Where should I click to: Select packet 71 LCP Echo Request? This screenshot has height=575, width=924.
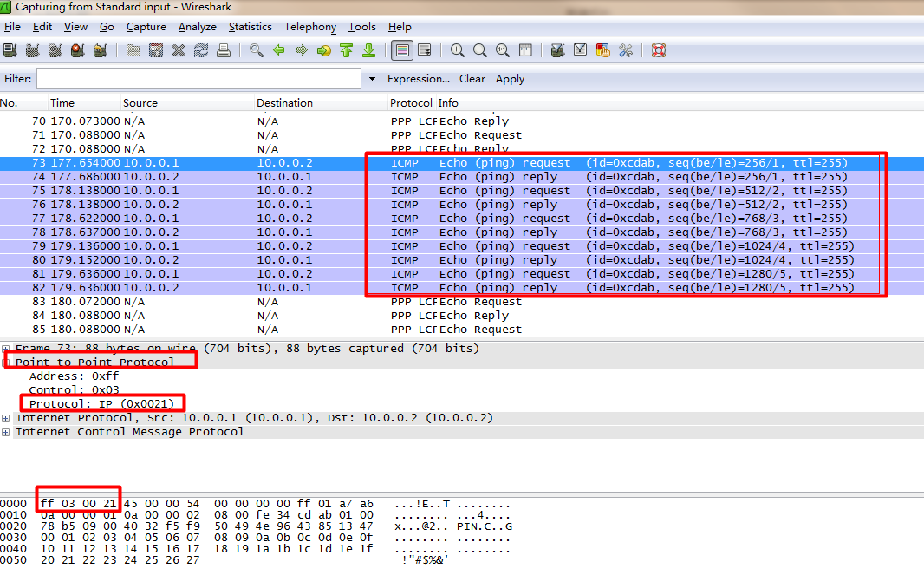(462, 135)
